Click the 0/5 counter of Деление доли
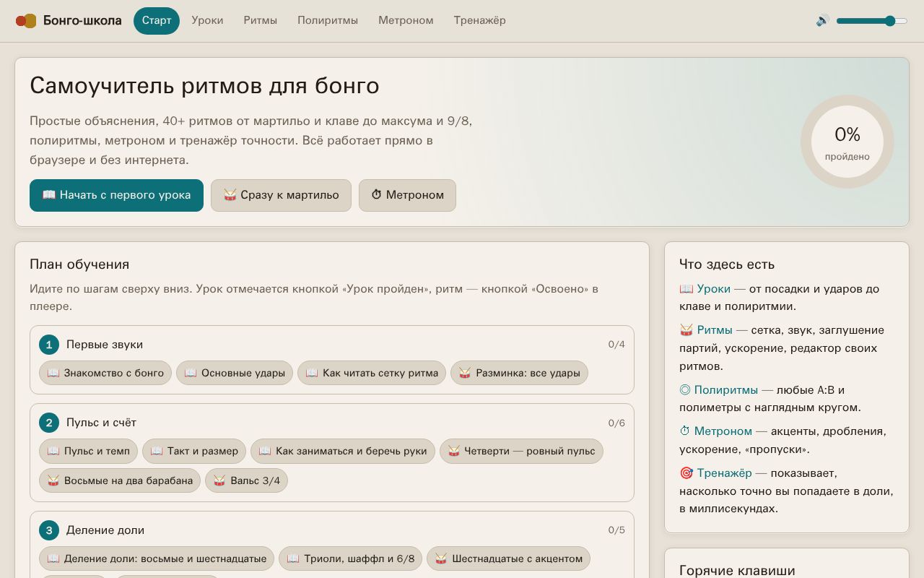The height and width of the screenshot is (578, 924). pos(616,530)
